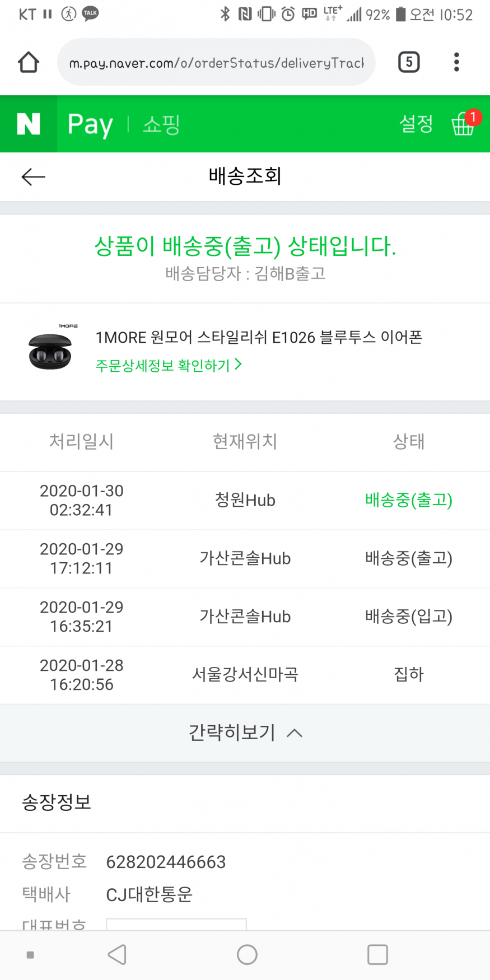Open the 설정 settings menu
Screen dimensions: 490x980
[x=416, y=124]
